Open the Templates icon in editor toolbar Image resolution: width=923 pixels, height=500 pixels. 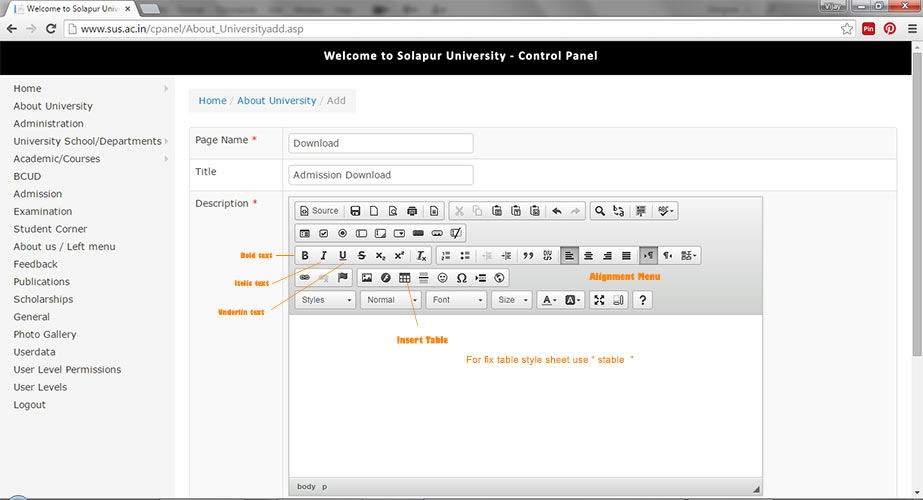434,211
